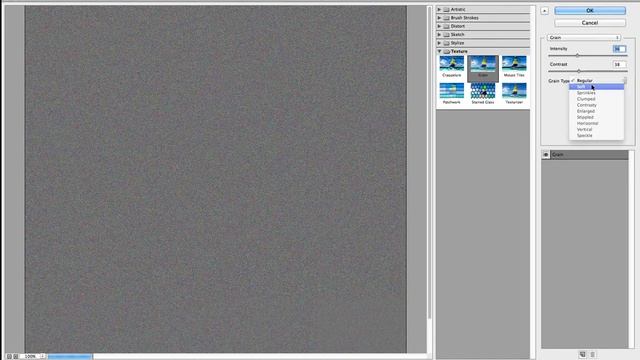The height and width of the screenshot is (360, 640).
Task: Choose Vertical grain type
Action: 596,129
